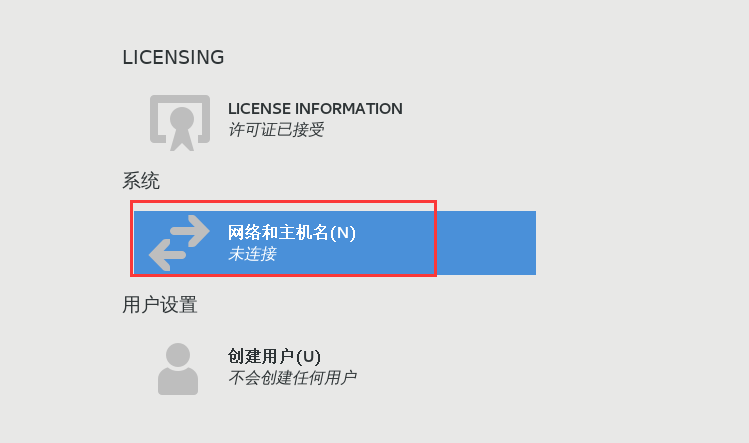Click the (N) shortcut hint in network title

343,233
